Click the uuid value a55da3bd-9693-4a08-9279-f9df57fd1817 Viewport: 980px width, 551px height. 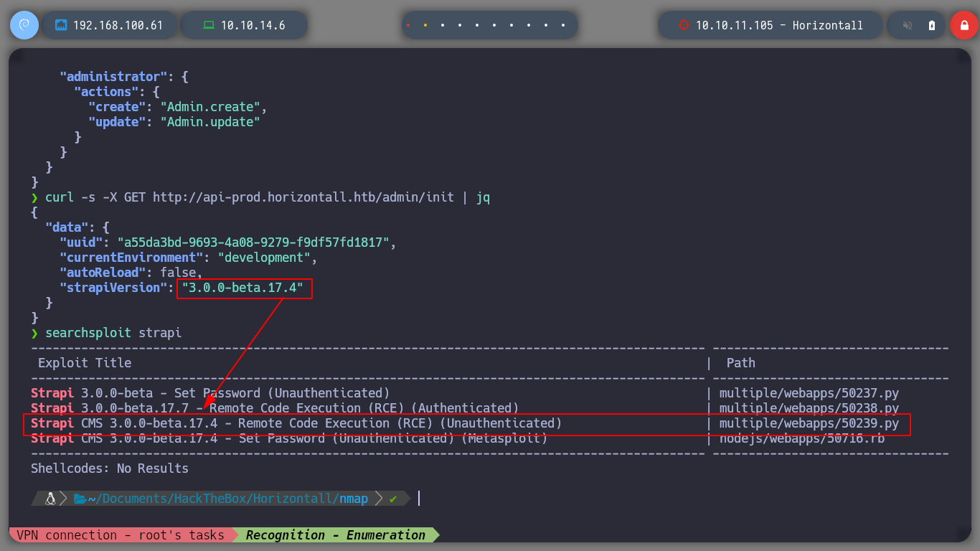[x=253, y=242]
